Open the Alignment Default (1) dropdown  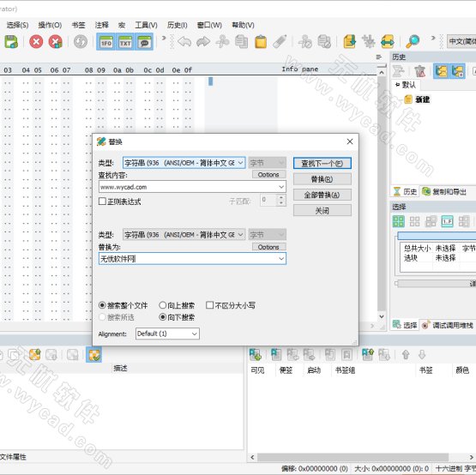point(167,334)
